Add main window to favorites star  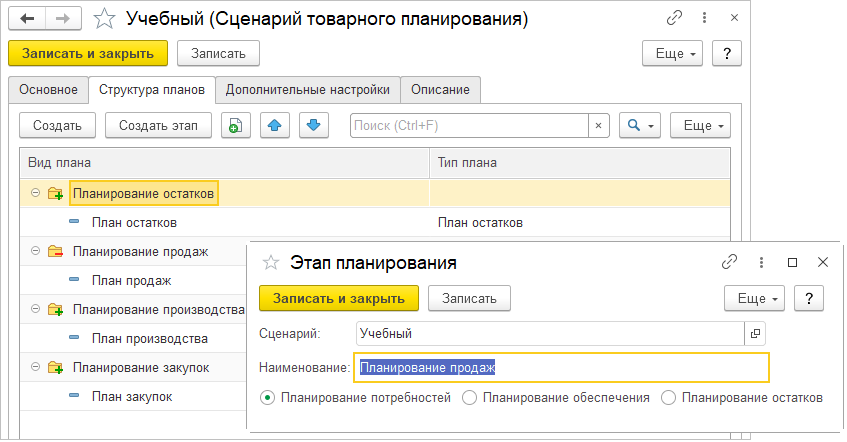103,19
